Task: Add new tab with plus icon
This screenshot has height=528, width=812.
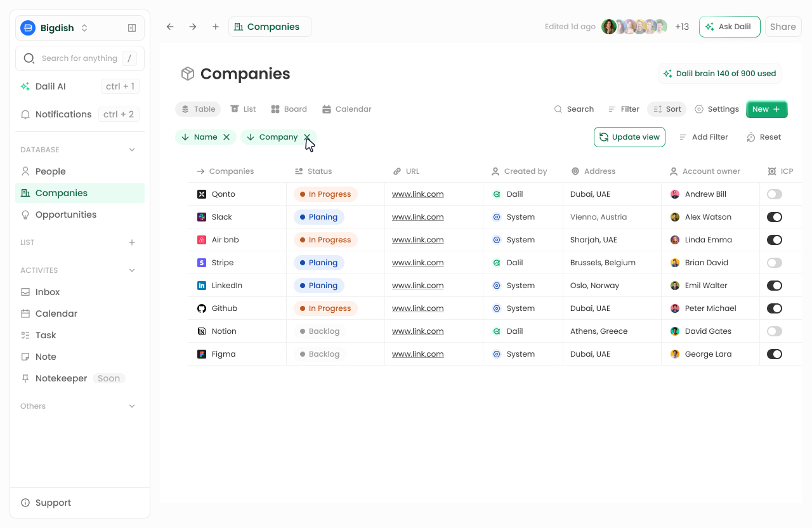Action: (216, 27)
